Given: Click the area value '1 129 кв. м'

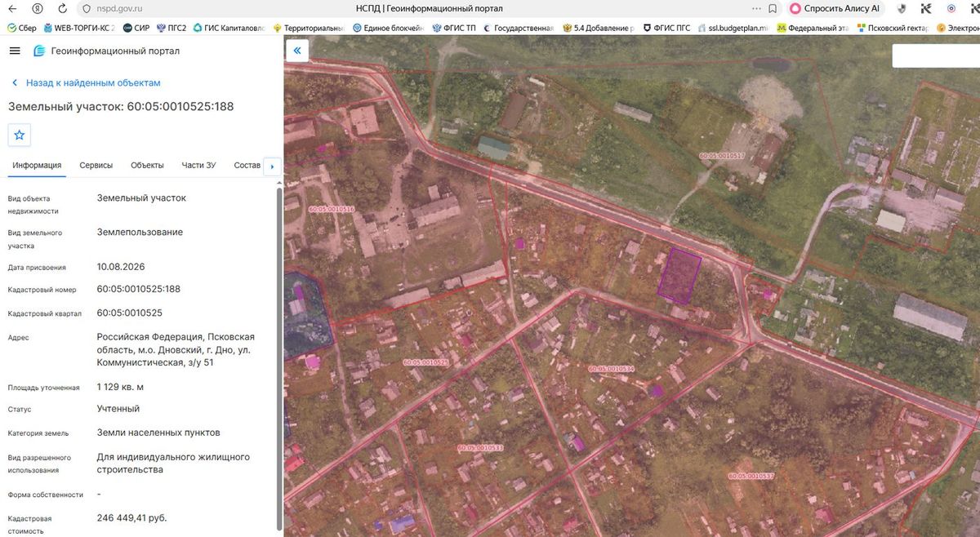Looking at the screenshot, I should 120,387.
